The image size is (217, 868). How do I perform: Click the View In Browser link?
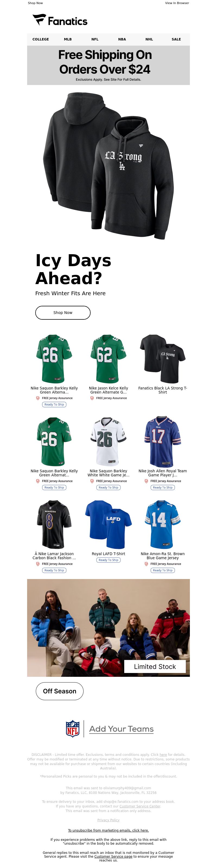point(177,3)
